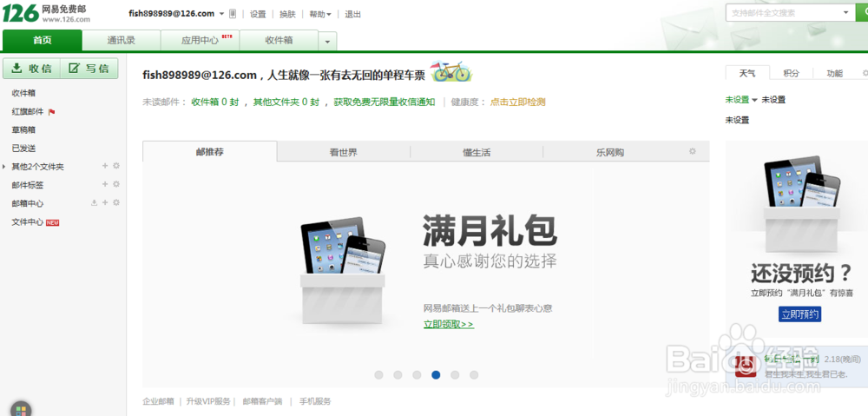Select the sixth carousel dot
The width and height of the screenshot is (868, 416).
pyautogui.click(x=474, y=375)
